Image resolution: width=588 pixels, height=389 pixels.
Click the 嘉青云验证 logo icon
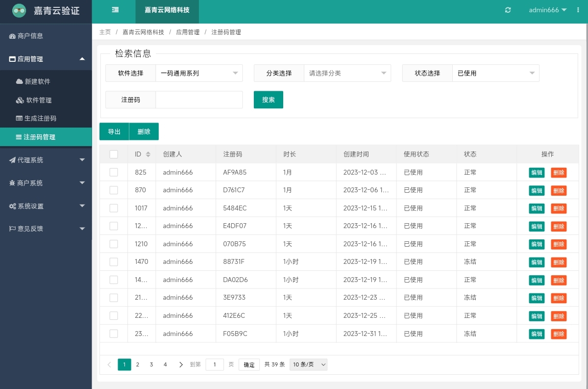[19, 10]
